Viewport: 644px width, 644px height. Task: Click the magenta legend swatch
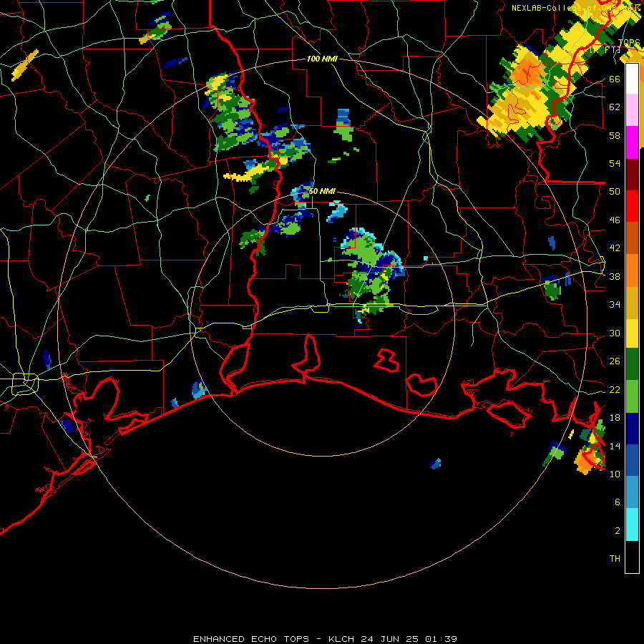632,142
